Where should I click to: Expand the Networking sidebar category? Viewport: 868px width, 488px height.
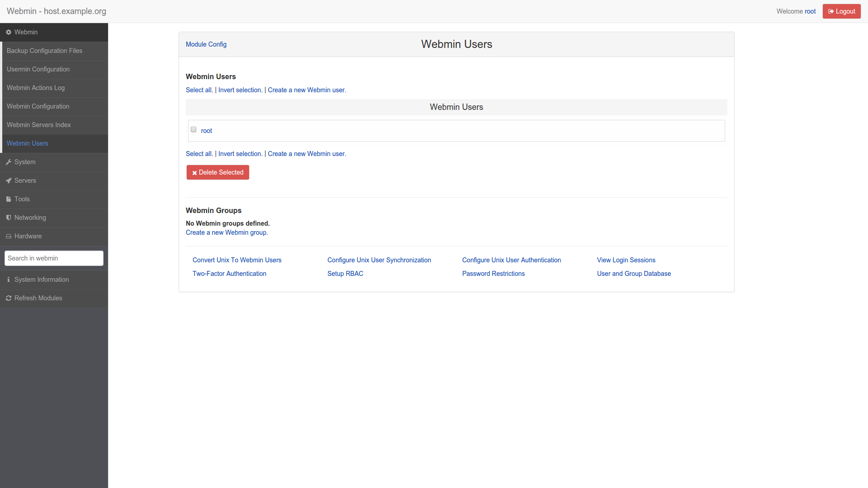(54, 218)
